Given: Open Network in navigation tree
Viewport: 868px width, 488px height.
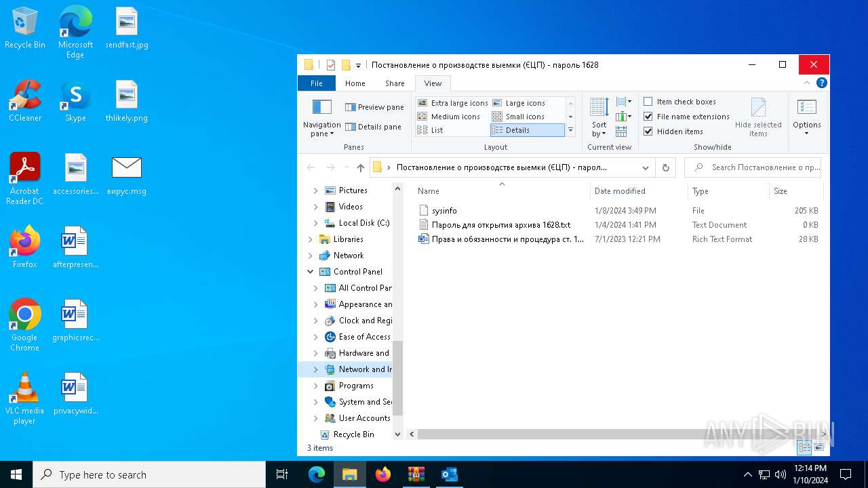Looking at the screenshot, I should pos(348,256).
